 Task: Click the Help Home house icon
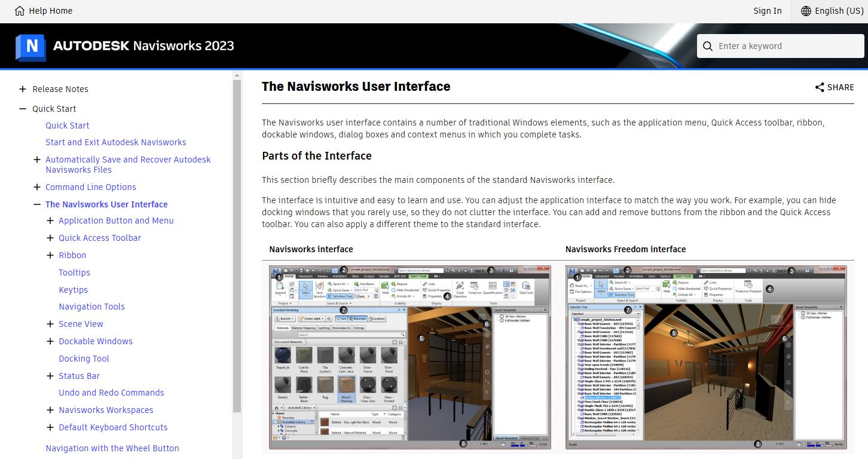click(20, 11)
